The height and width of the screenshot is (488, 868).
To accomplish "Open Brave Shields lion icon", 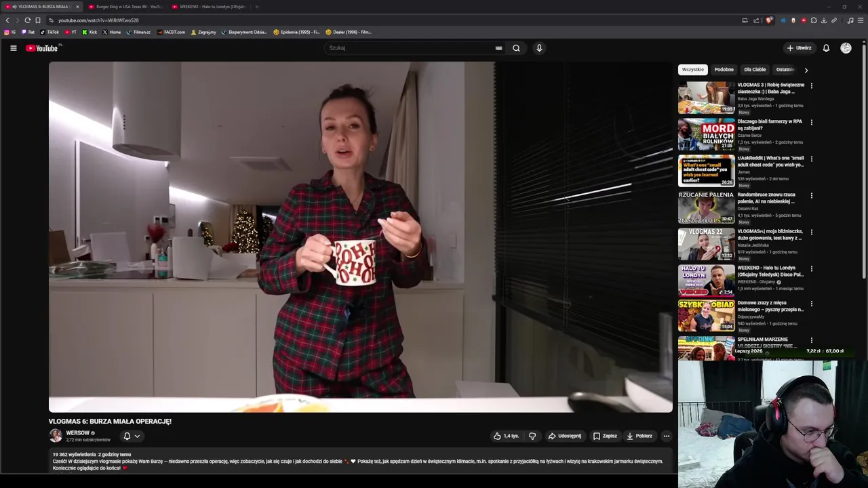I will click(768, 20).
